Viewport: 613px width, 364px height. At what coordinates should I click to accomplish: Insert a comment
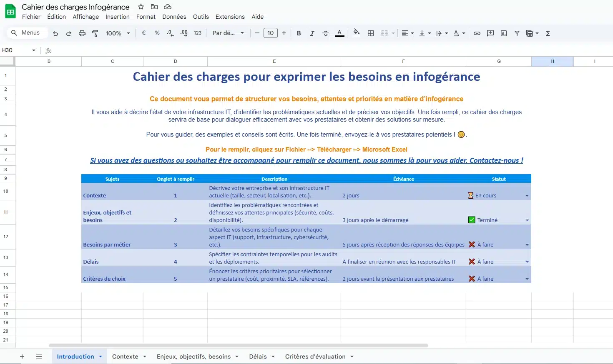(490, 33)
